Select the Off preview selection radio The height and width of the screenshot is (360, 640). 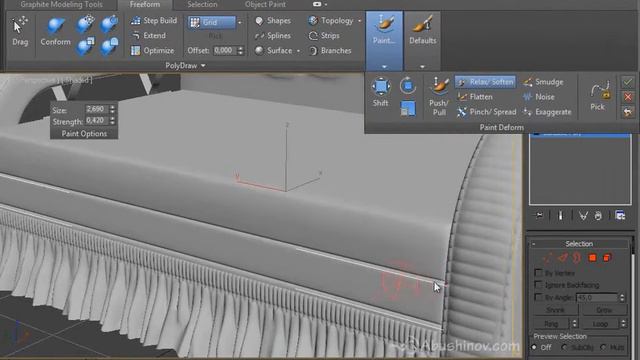click(x=534, y=347)
